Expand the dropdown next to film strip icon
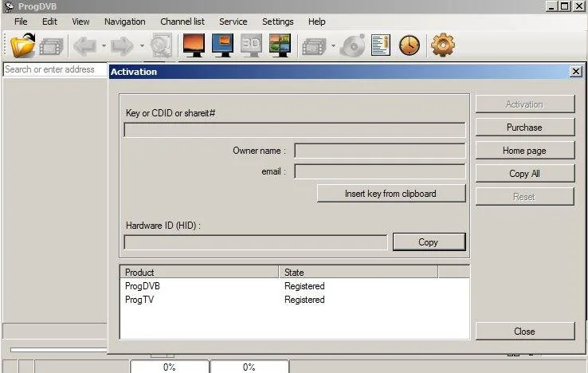This screenshot has width=588, height=373. [333, 46]
